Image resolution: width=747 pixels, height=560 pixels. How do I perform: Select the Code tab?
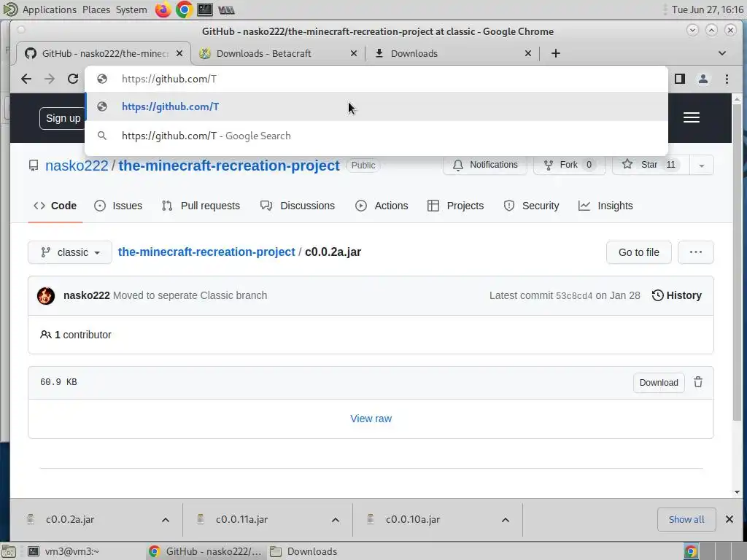pos(55,206)
